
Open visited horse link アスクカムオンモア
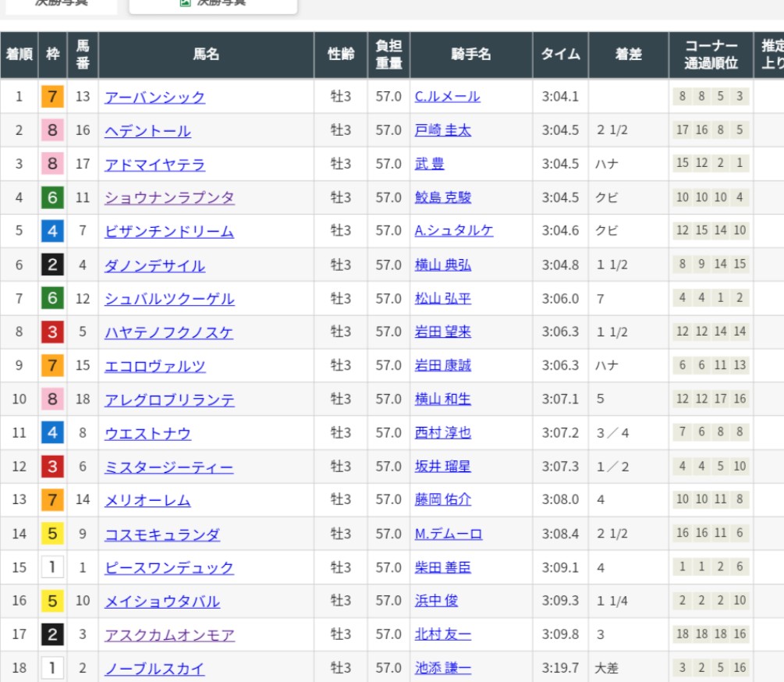[169, 635]
